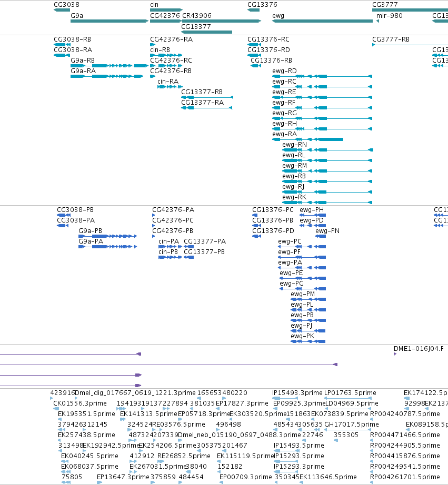Click protein ewg-PG

(292, 284)
